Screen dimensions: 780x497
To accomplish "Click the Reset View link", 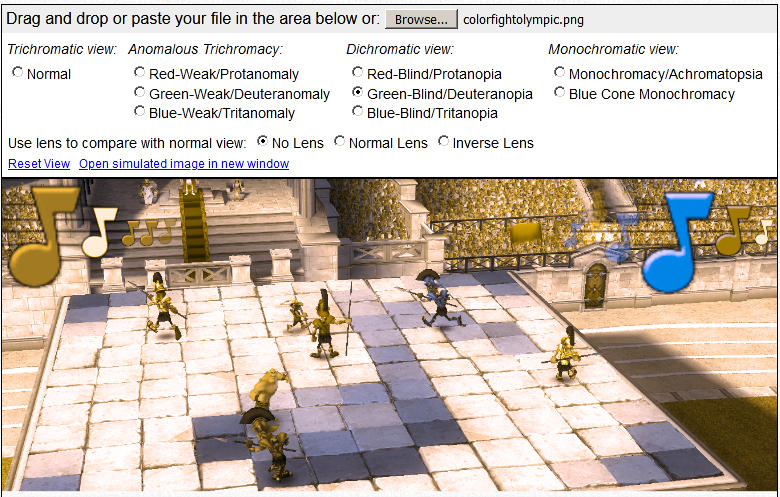I will click(39, 164).
